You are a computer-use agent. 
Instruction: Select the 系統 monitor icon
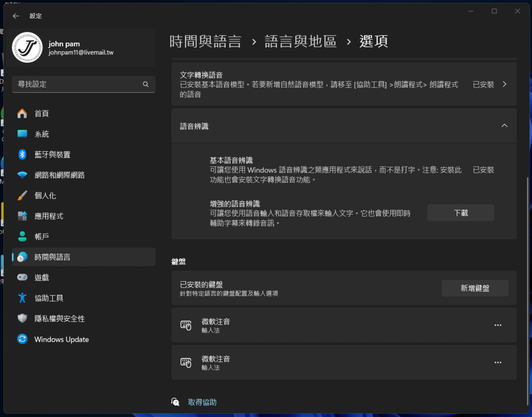point(22,134)
